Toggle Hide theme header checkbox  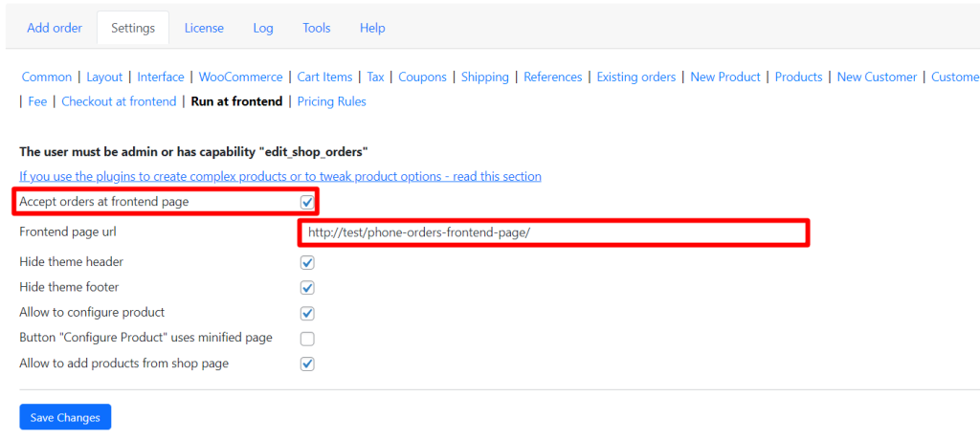point(307,262)
